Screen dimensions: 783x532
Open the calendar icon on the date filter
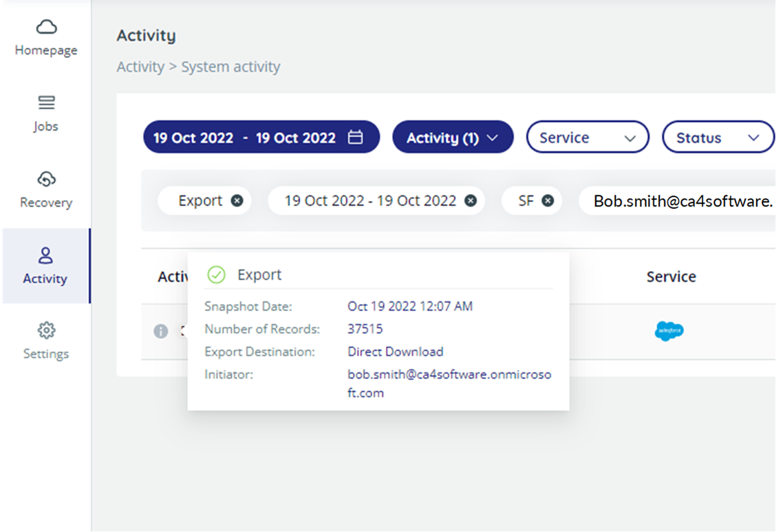[x=355, y=137]
